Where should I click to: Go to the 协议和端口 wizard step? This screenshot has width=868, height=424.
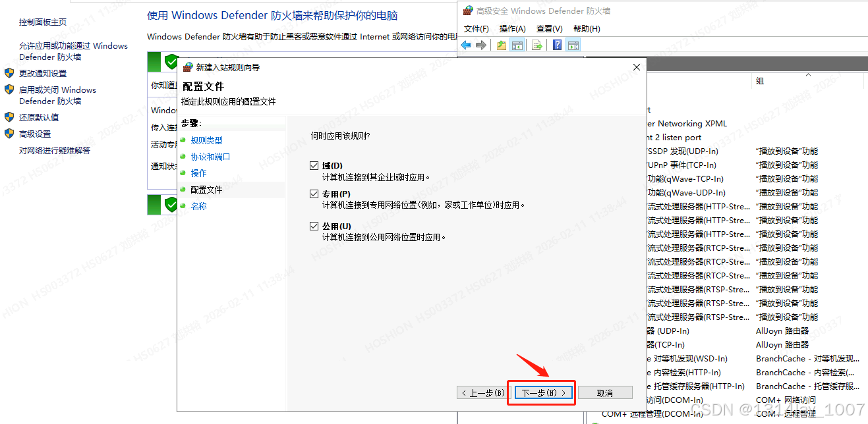pyautogui.click(x=210, y=157)
